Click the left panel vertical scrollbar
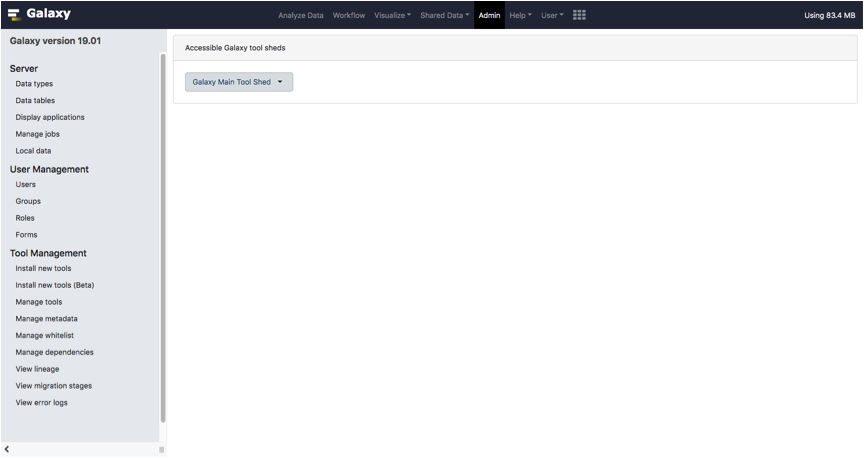 (163, 238)
